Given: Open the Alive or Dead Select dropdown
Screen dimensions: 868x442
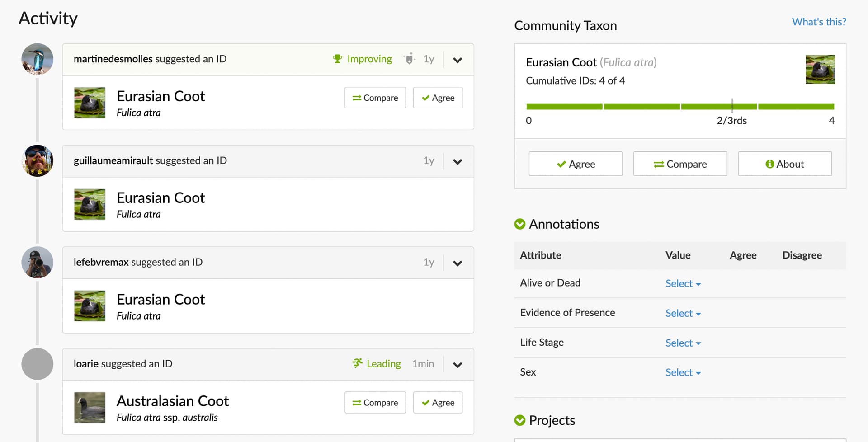Looking at the screenshot, I should (683, 283).
